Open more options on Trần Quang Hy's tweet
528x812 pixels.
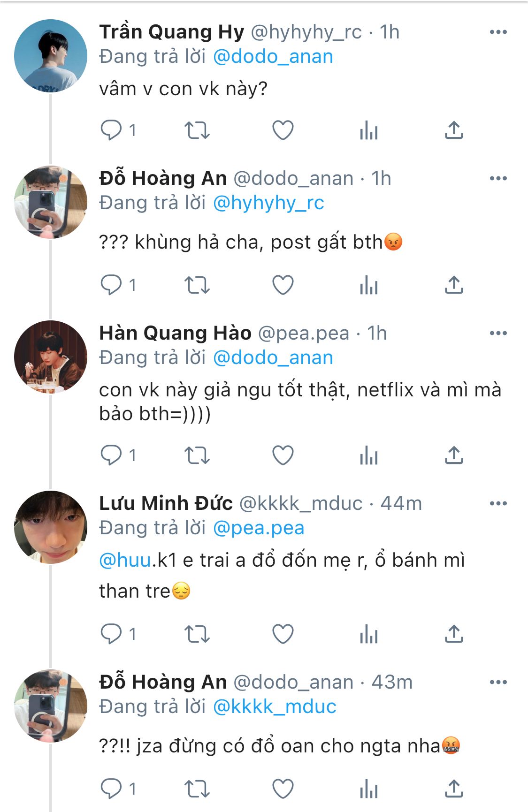[498, 32]
